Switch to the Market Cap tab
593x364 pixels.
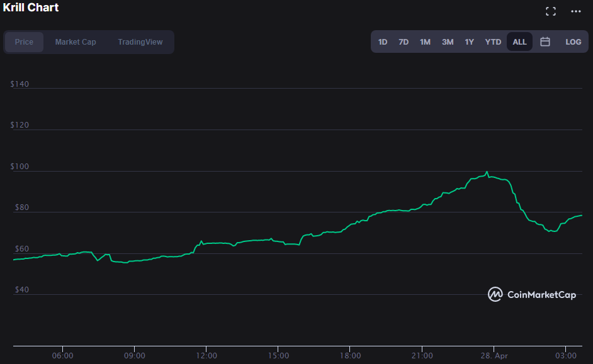pos(76,42)
